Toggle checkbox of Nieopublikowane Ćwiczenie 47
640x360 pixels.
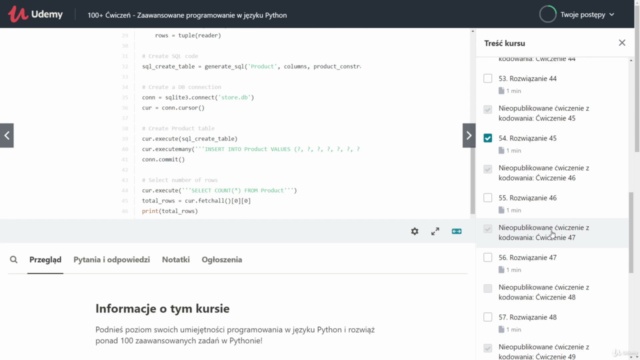click(488, 229)
